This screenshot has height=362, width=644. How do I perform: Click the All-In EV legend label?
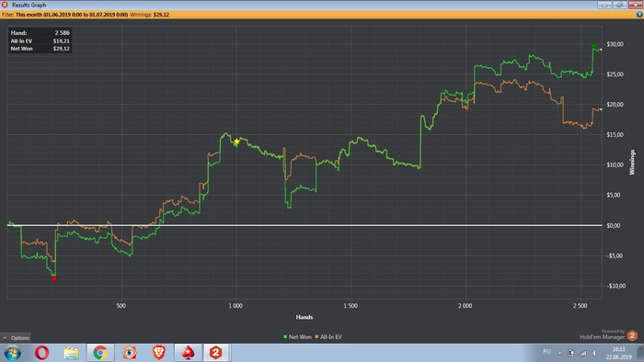[x=331, y=336]
